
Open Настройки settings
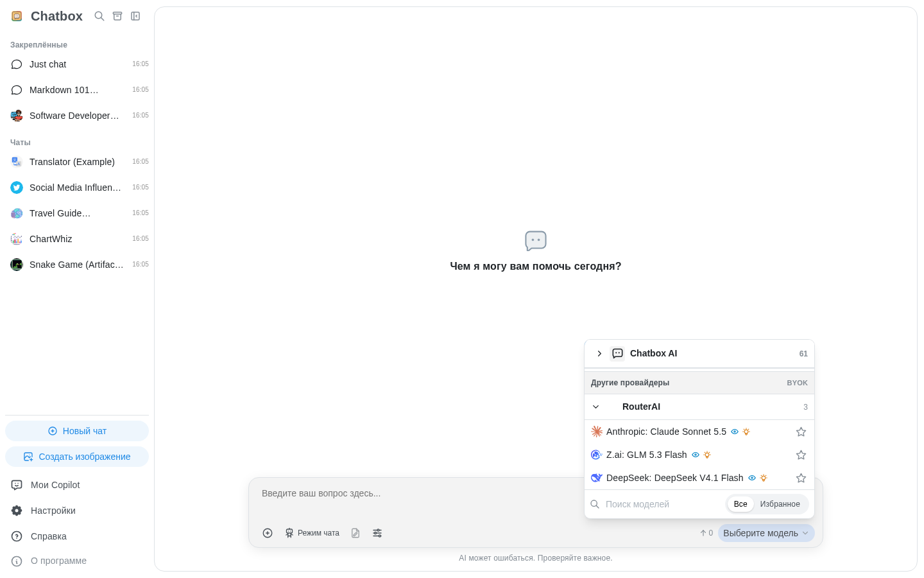click(x=77, y=511)
